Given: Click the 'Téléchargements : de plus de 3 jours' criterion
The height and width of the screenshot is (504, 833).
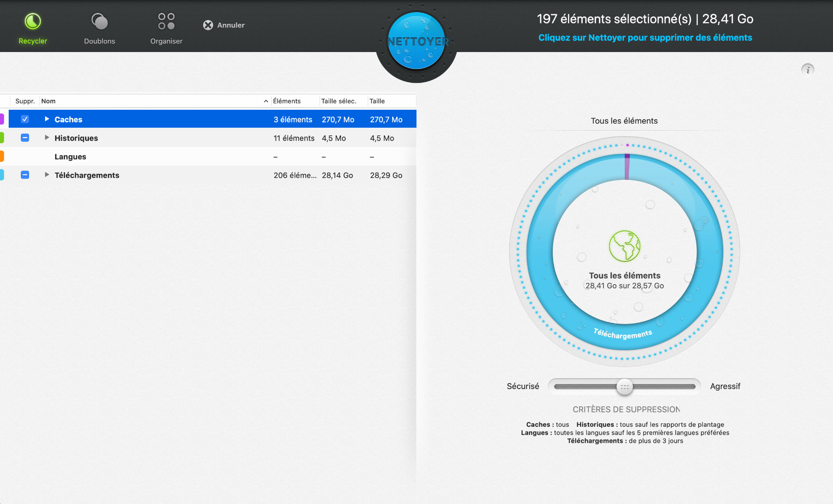Looking at the screenshot, I should click(625, 441).
